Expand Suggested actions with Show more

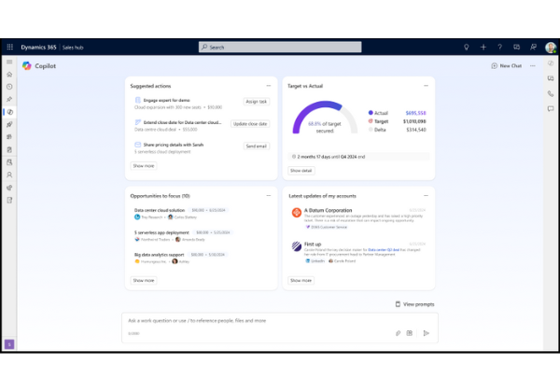pyautogui.click(x=144, y=165)
